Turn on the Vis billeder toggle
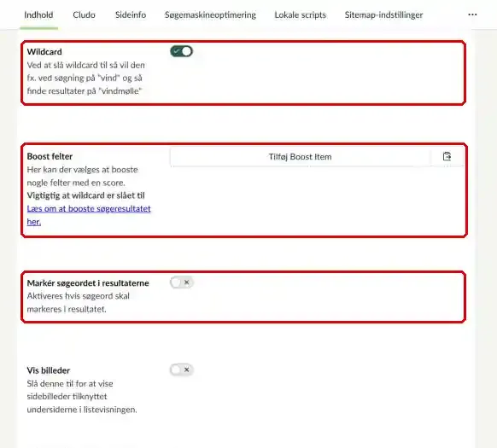This screenshot has height=448, width=497. [181, 369]
